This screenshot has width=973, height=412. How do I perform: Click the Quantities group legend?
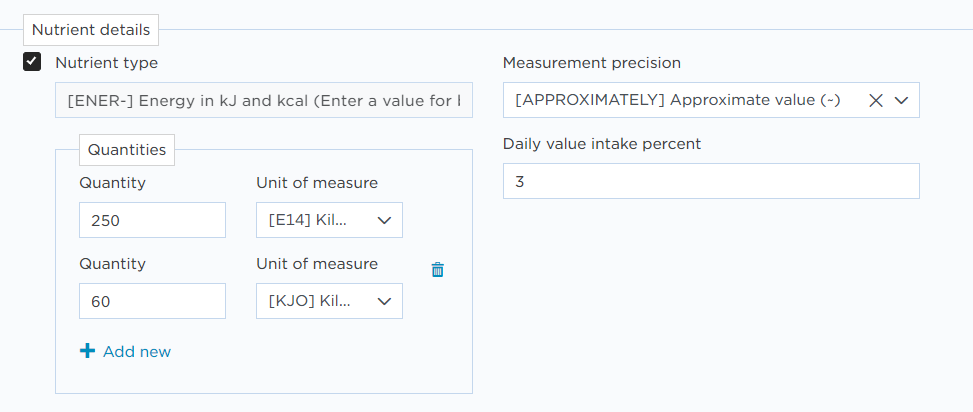127,150
